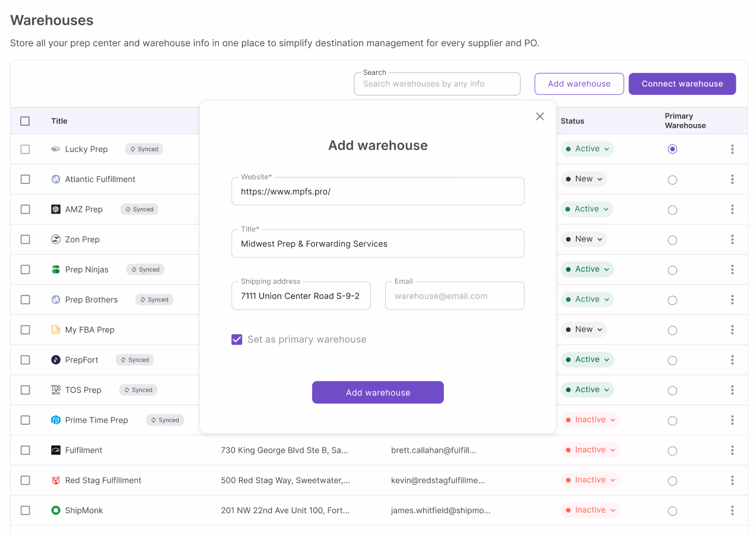Open the three-dot menu for ShipMonk
The width and height of the screenshot is (756, 534).
pos(732,510)
